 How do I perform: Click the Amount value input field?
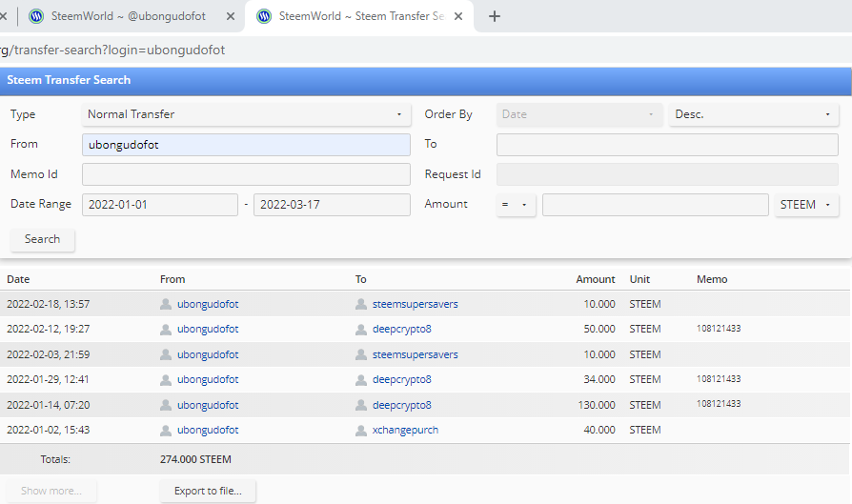(x=656, y=205)
